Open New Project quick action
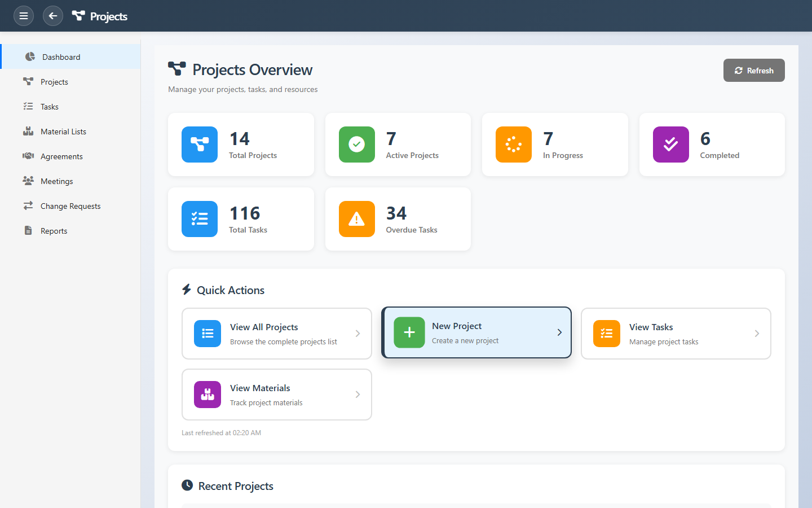 476,332
